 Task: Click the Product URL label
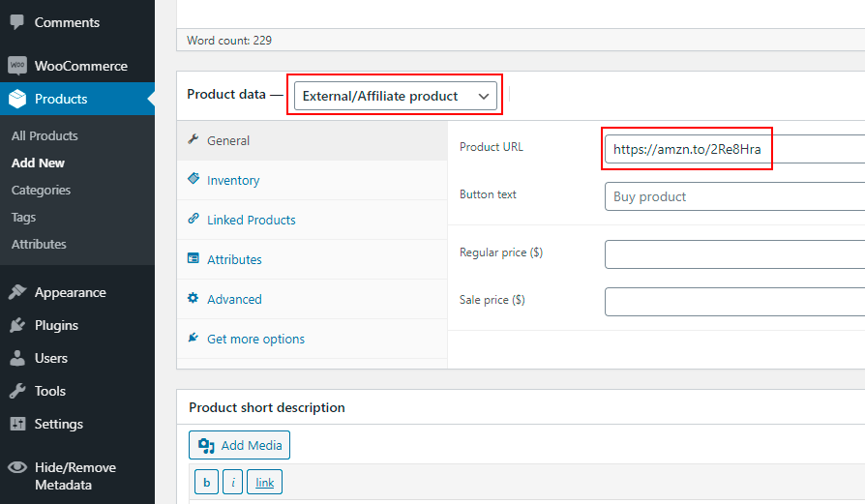[x=492, y=147]
